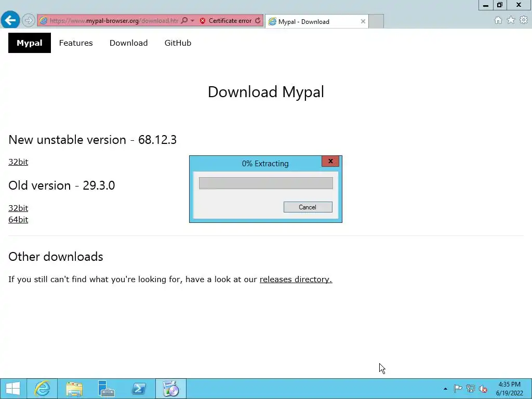Click the Forward navigation arrow
Image resolution: width=532 pixels, height=399 pixels.
[x=29, y=20]
